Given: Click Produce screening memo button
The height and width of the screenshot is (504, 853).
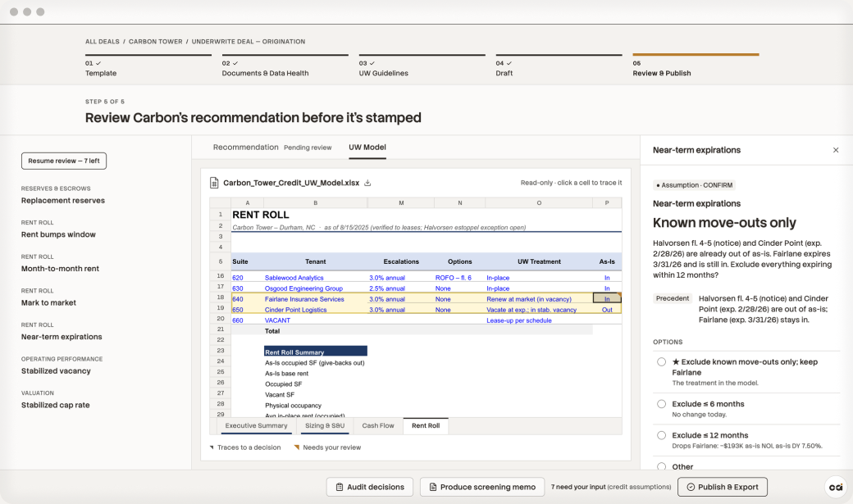Looking at the screenshot, I should pos(482,487).
